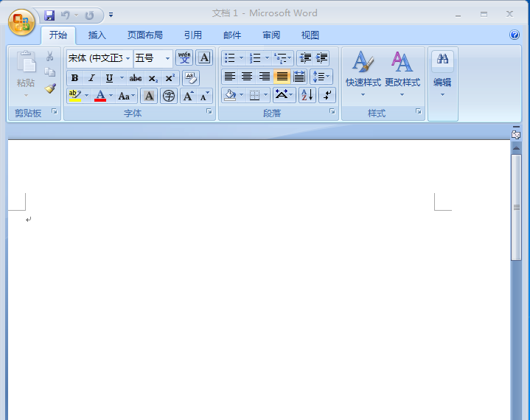Toggle Justify alignment
Viewport: 530px width, 420px height.
(282, 77)
